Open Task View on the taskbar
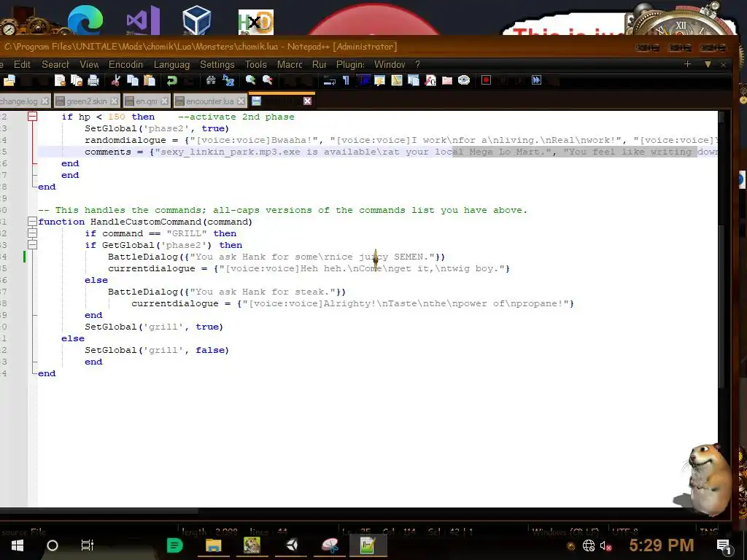The width and height of the screenshot is (747, 560). point(88,545)
